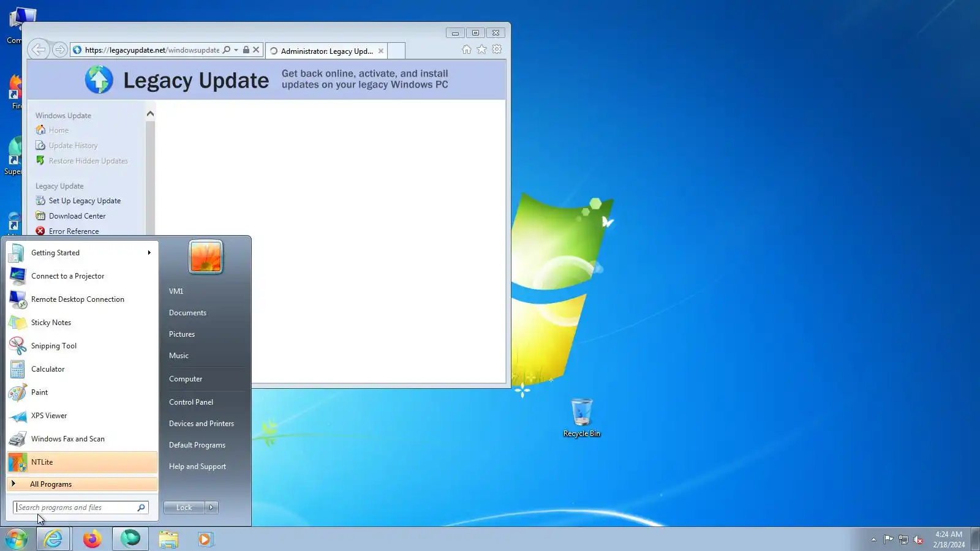The image size is (980, 551).
Task: Click the Show desktop button
Action: 975,539
